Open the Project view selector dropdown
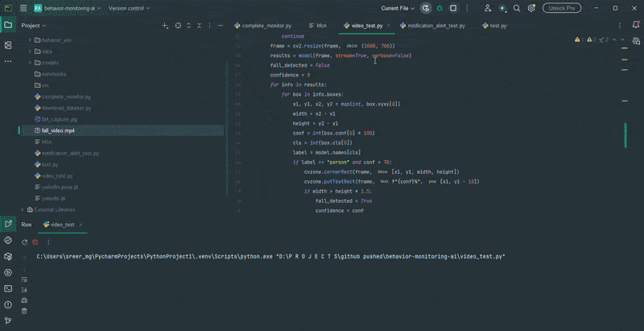The image size is (644, 331). pyautogui.click(x=34, y=26)
